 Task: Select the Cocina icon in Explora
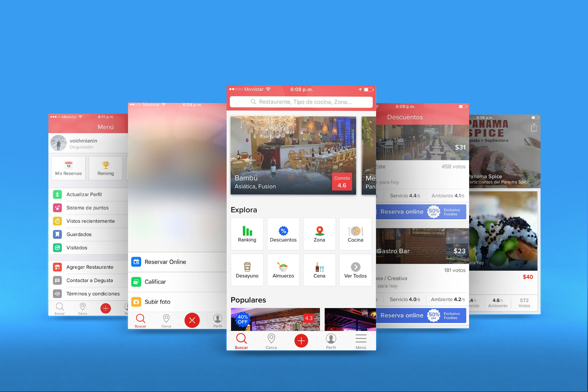(x=355, y=232)
